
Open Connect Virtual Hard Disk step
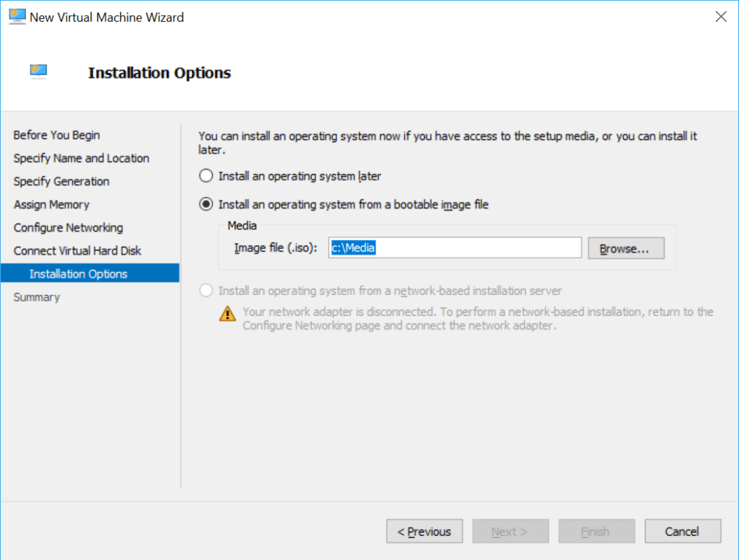[77, 250]
